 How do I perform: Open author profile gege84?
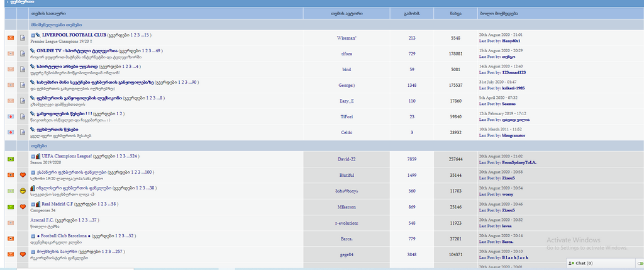(x=347, y=254)
